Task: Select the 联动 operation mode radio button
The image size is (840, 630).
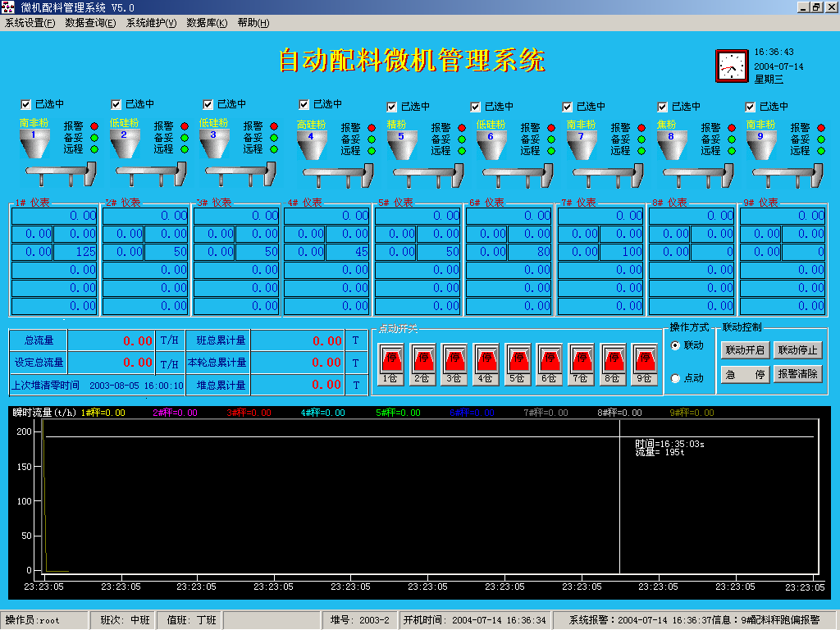Action: coord(675,345)
